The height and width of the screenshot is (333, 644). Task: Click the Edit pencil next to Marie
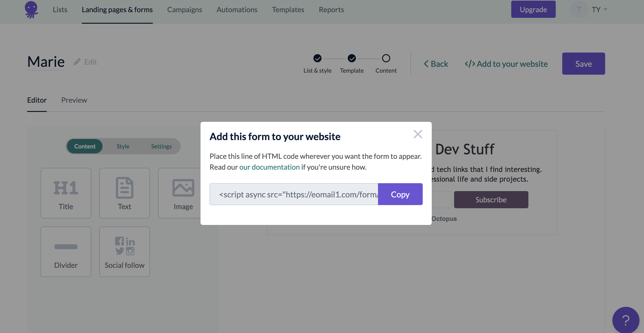[x=77, y=62]
